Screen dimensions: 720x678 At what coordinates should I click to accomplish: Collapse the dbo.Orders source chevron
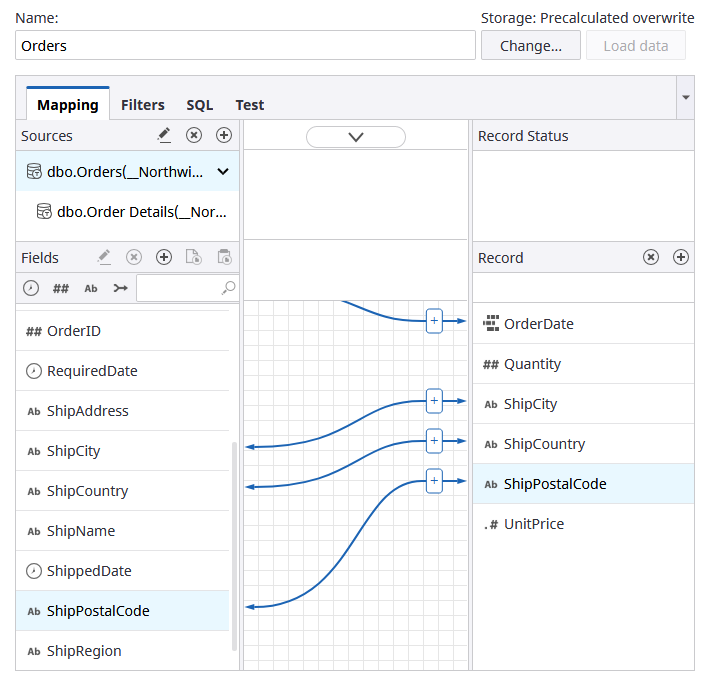[x=223, y=171]
